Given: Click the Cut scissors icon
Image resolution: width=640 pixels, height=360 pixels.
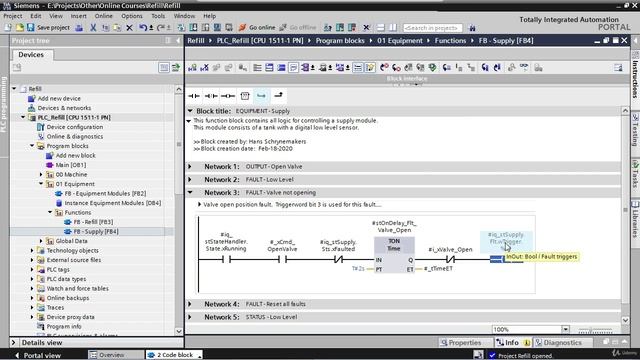Looking at the screenshot, I should pos(93,27).
